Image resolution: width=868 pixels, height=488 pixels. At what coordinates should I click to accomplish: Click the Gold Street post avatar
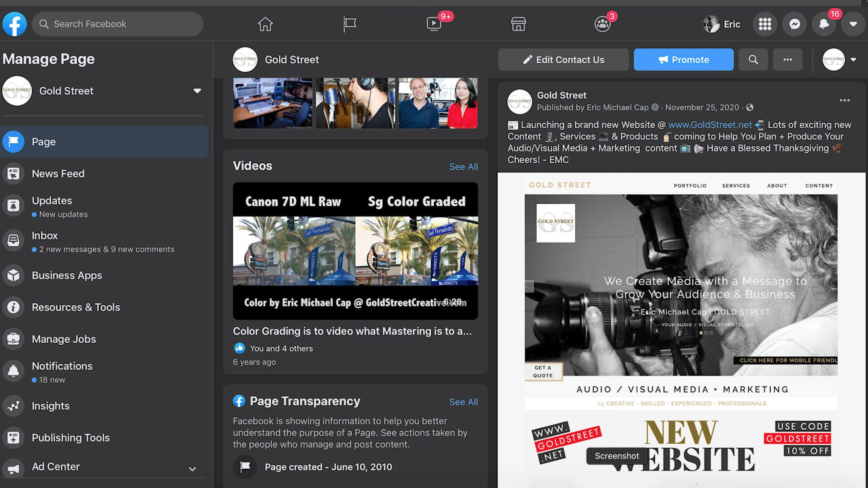coord(519,101)
